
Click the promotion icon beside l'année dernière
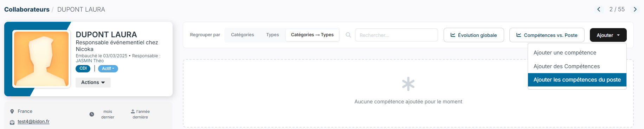[x=133, y=111]
